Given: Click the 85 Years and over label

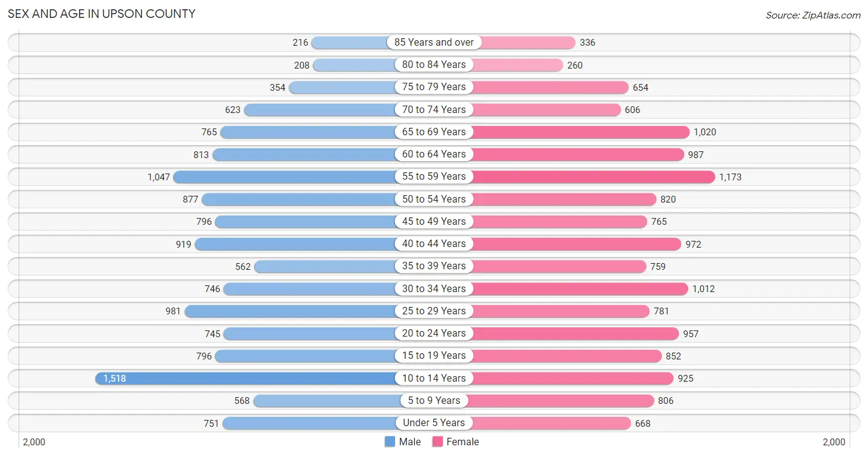Looking at the screenshot, I should pyautogui.click(x=434, y=42).
